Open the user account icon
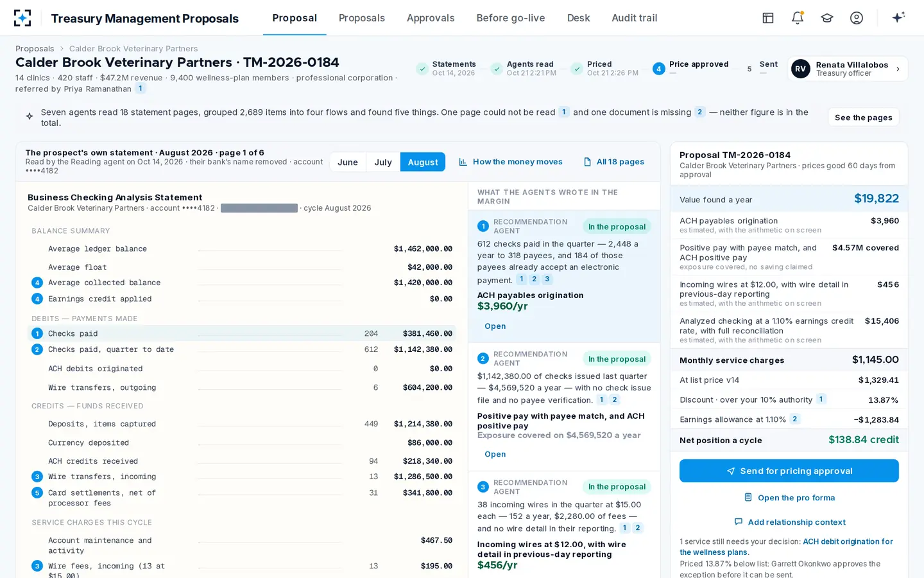 [x=857, y=18]
